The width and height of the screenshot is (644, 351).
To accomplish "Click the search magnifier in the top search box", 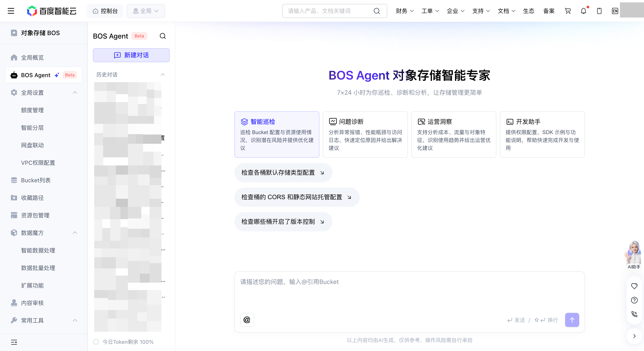I will [x=377, y=11].
